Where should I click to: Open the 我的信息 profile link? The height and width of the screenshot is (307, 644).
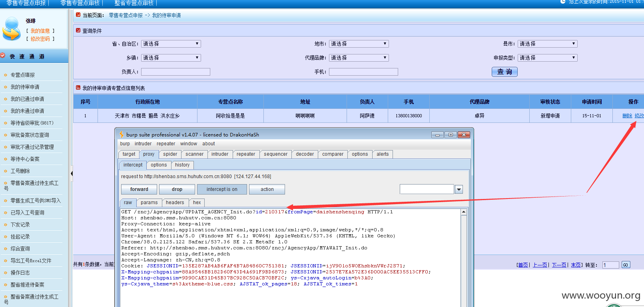tap(40, 31)
